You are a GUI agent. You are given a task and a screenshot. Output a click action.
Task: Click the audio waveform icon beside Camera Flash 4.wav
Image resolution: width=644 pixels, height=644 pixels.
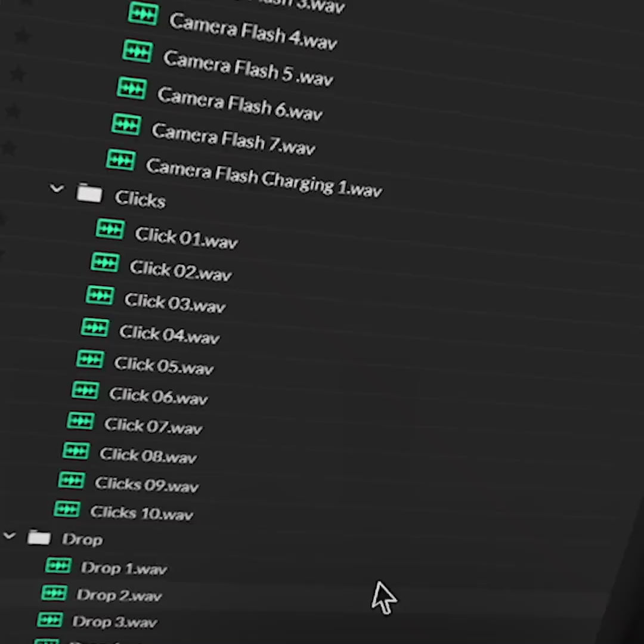click(143, 13)
